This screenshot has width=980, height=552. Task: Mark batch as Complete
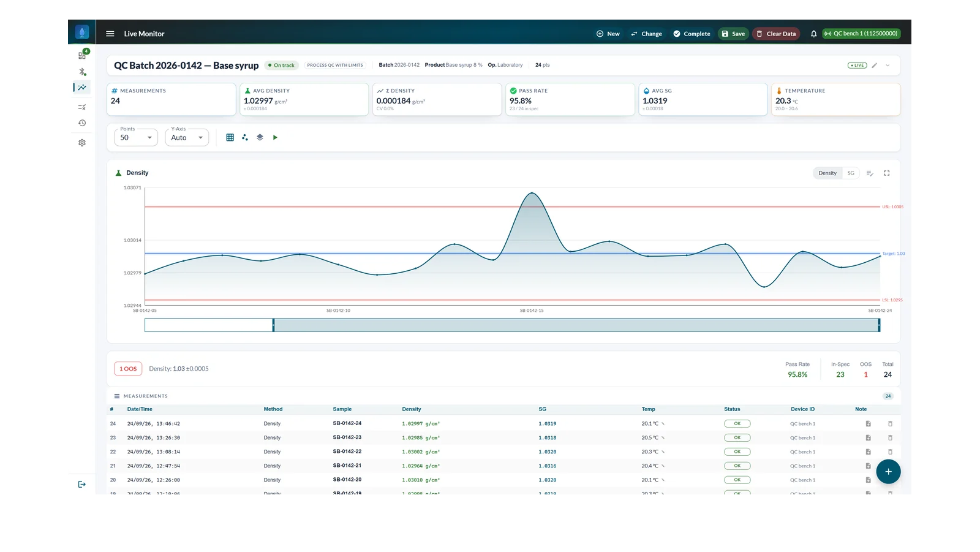[692, 34]
